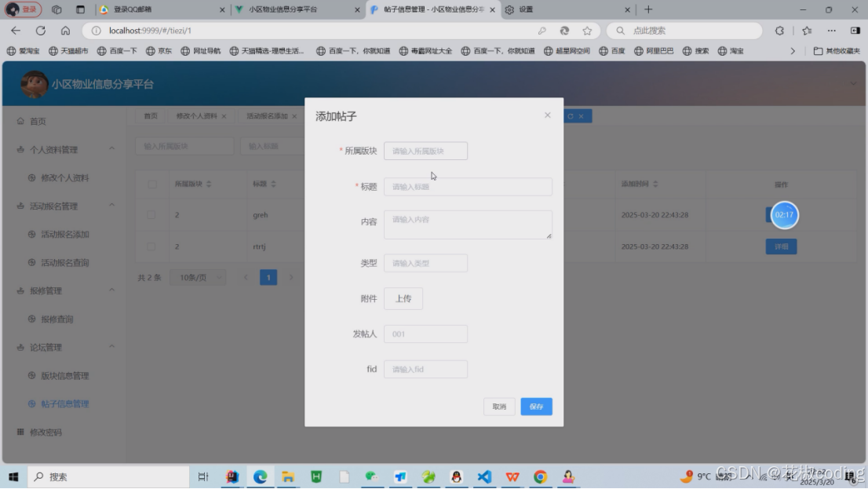
Task: Switch to 登录QQ邮箱 browser tab
Action: pyautogui.click(x=162, y=9)
